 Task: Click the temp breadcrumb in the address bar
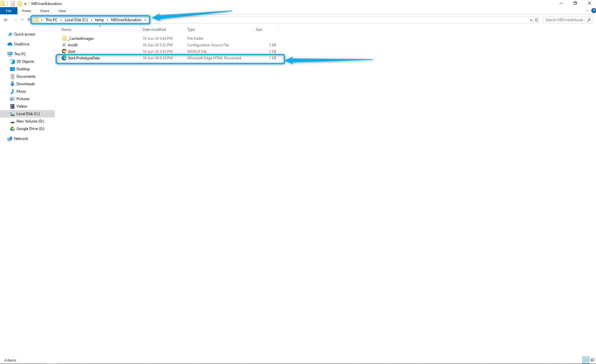[x=99, y=20]
